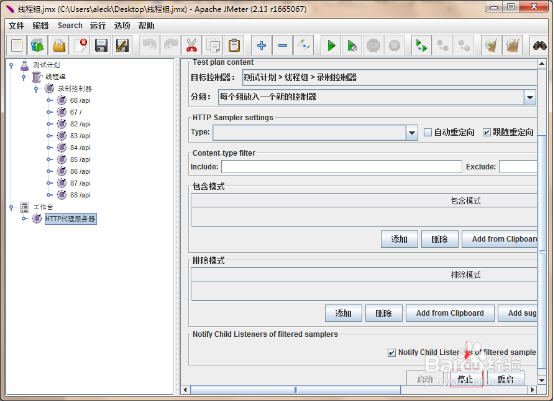The height and width of the screenshot is (401, 554).
Task: Click the Include content type field
Action: [x=341, y=166]
